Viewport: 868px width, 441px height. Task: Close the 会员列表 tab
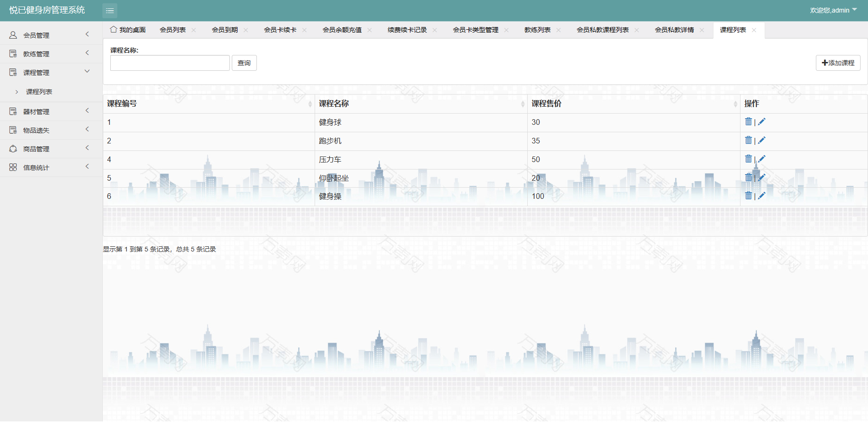point(194,30)
